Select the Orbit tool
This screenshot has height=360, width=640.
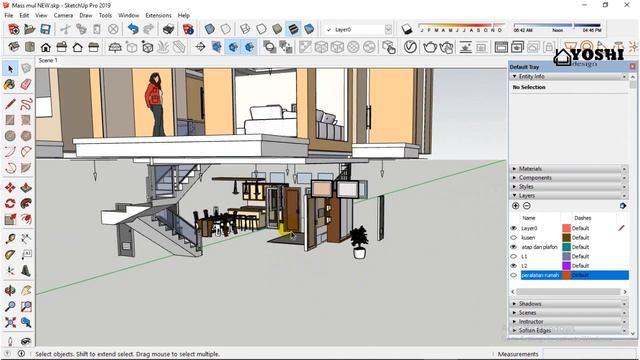(x=10, y=291)
